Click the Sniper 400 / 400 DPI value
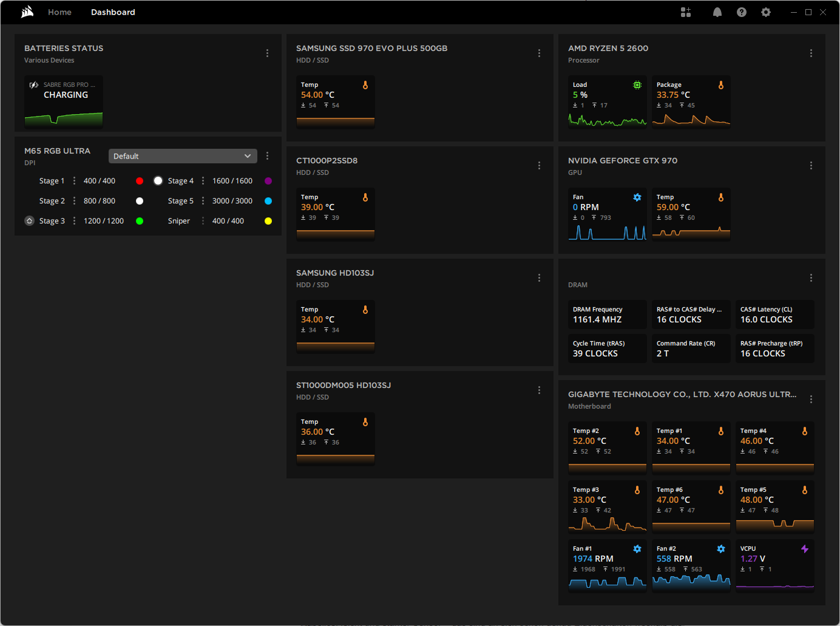This screenshot has height=626, width=840. tap(228, 221)
